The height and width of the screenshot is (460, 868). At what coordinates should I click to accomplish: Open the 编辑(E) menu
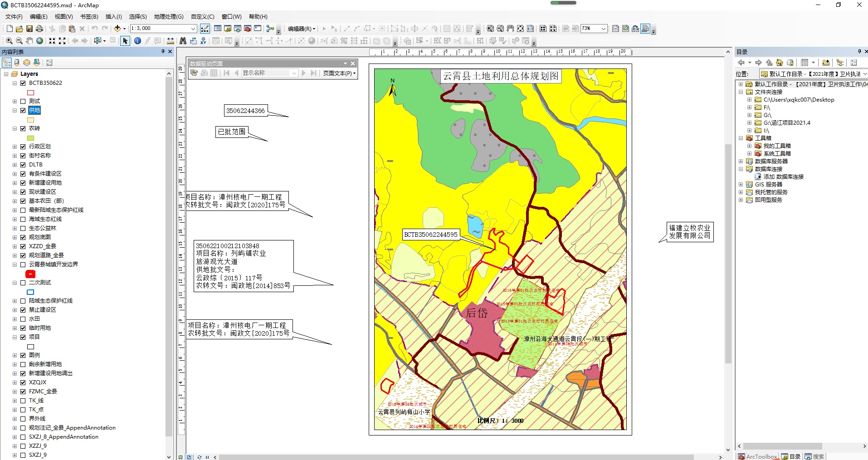(x=39, y=17)
